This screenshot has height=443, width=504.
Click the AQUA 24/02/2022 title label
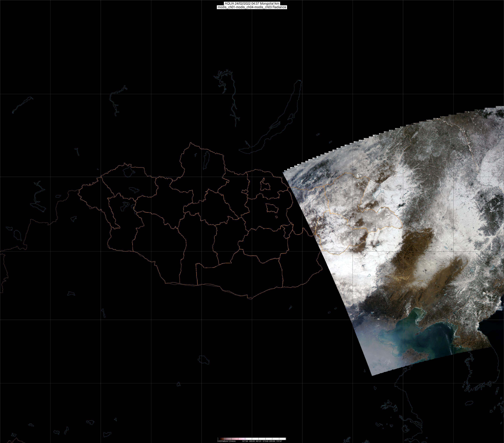coord(252,3)
